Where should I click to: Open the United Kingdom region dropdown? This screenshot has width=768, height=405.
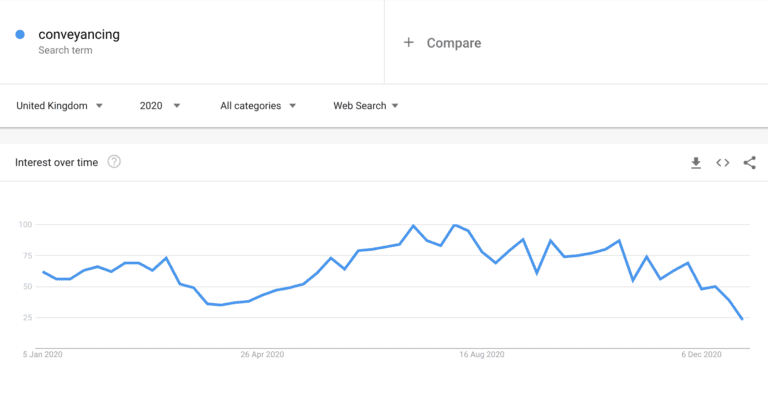pos(59,106)
